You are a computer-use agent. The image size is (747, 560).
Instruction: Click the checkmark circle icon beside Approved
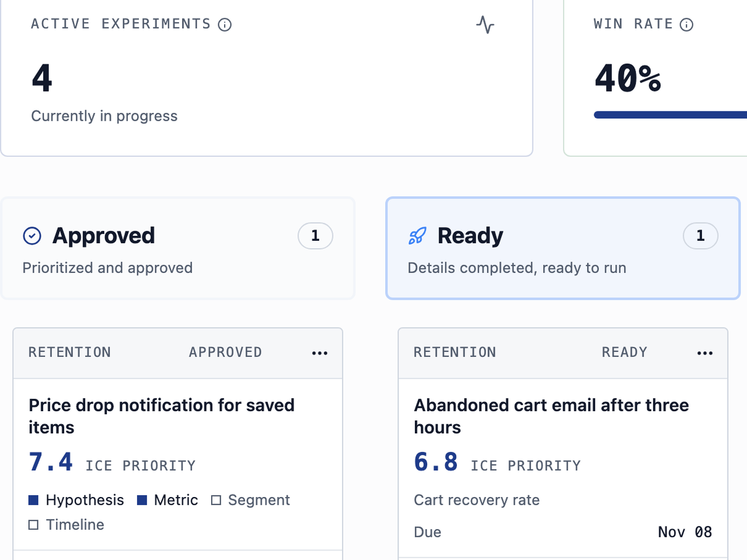click(32, 236)
